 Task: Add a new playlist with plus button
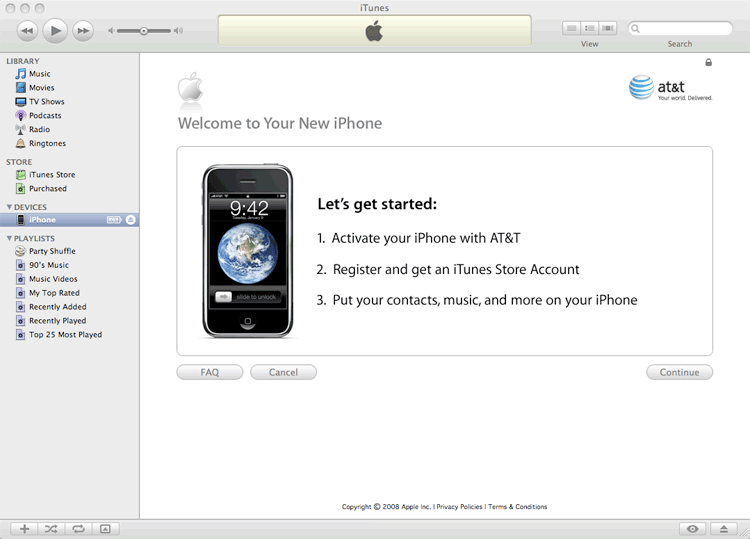[24, 528]
